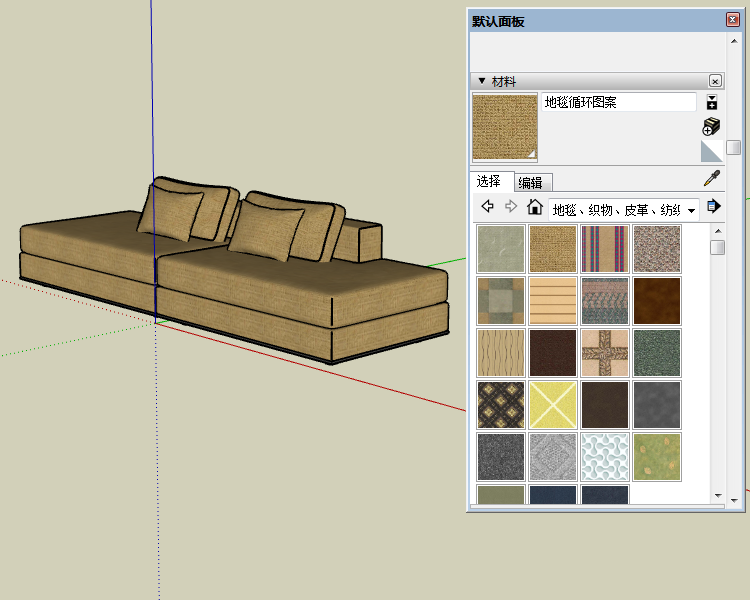Click the material name field 地毯循环图案

pos(618,102)
